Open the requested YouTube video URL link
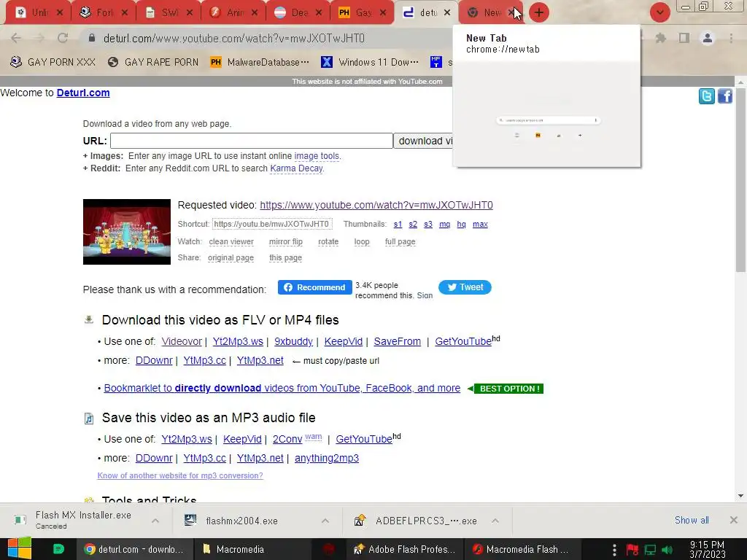The height and width of the screenshot is (560, 747). (376, 205)
